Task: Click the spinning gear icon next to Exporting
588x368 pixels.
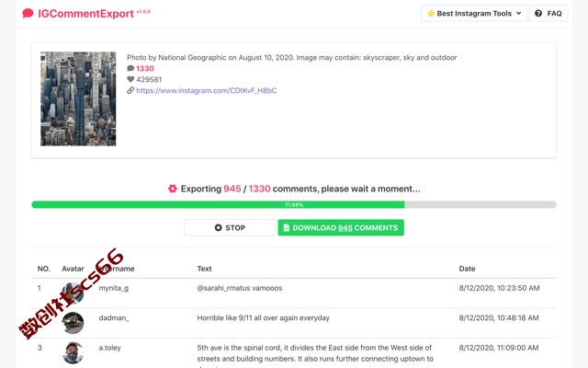Action: (173, 189)
